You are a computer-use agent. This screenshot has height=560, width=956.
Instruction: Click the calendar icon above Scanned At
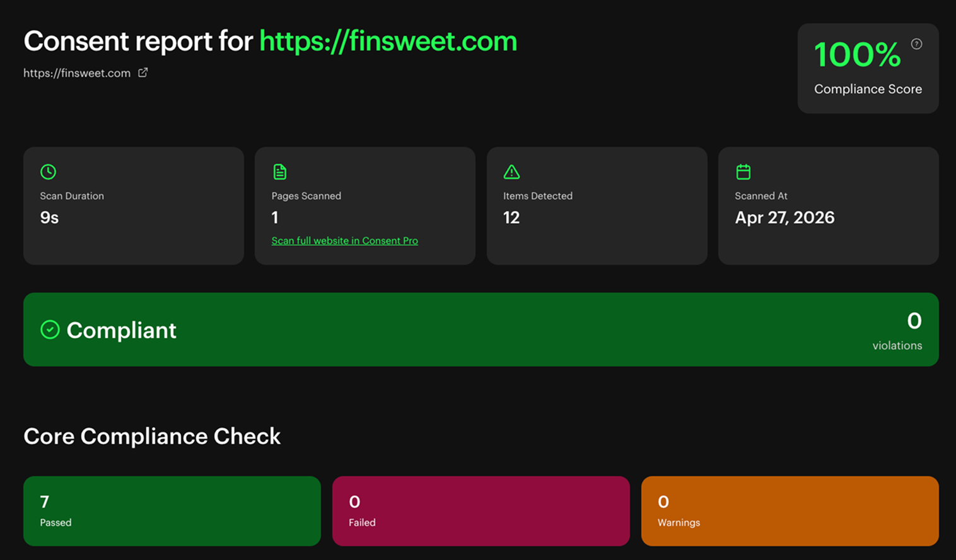pyautogui.click(x=743, y=172)
